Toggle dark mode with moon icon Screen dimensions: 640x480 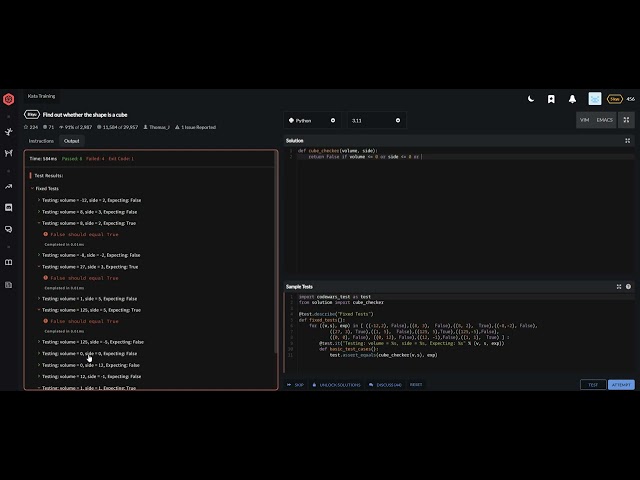(x=531, y=99)
